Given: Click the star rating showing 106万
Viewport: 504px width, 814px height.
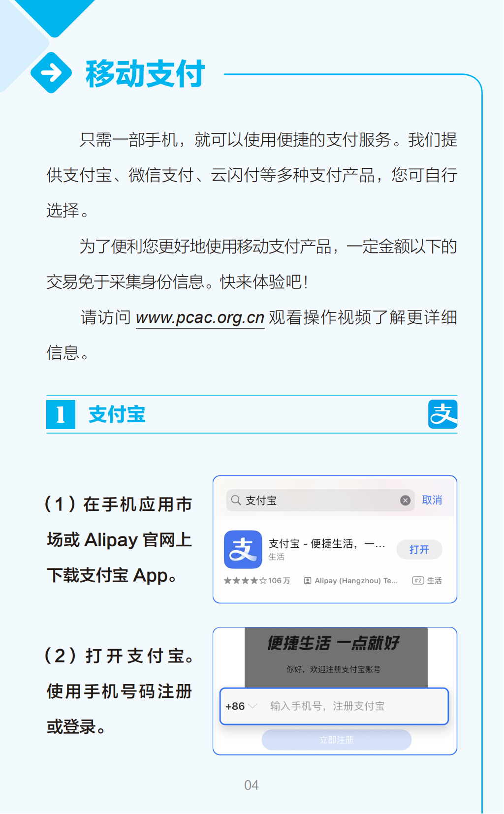Looking at the screenshot, I should (256, 581).
